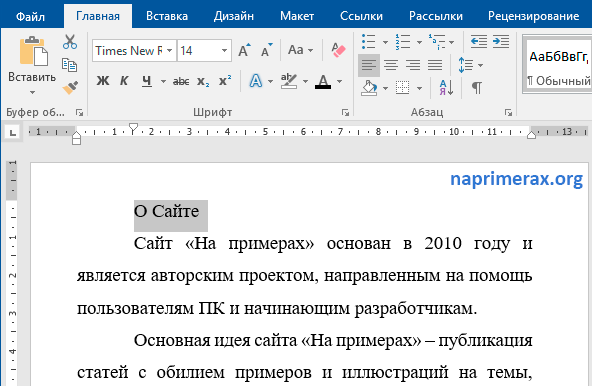
Task: Switch to the Вставка tab
Action: 166,16
